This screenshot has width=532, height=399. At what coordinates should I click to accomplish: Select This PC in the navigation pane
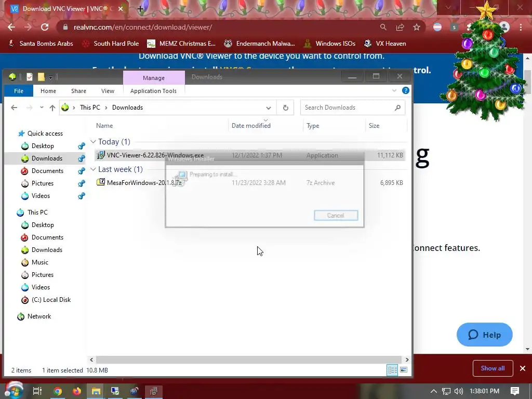(x=37, y=212)
